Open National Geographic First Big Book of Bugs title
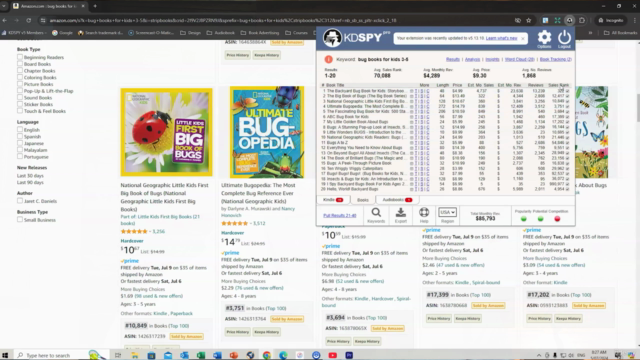The width and height of the screenshot is (640, 360). point(164,197)
